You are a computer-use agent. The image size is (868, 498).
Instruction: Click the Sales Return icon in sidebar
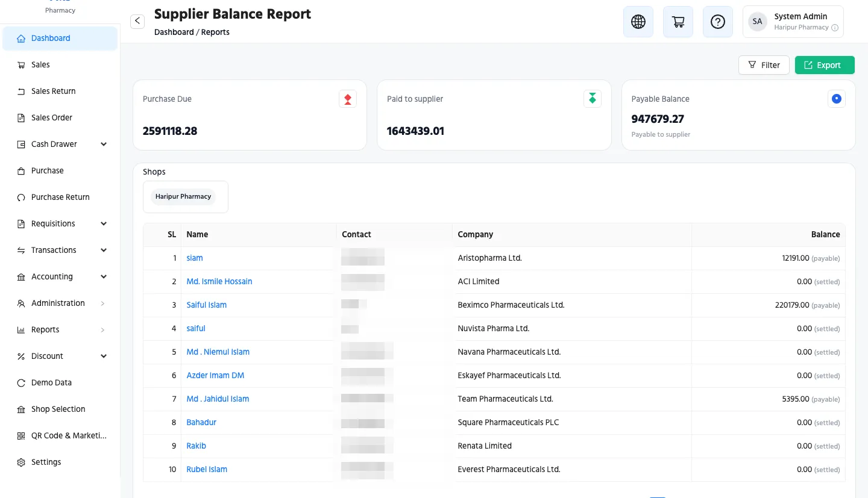click(21, 92)
